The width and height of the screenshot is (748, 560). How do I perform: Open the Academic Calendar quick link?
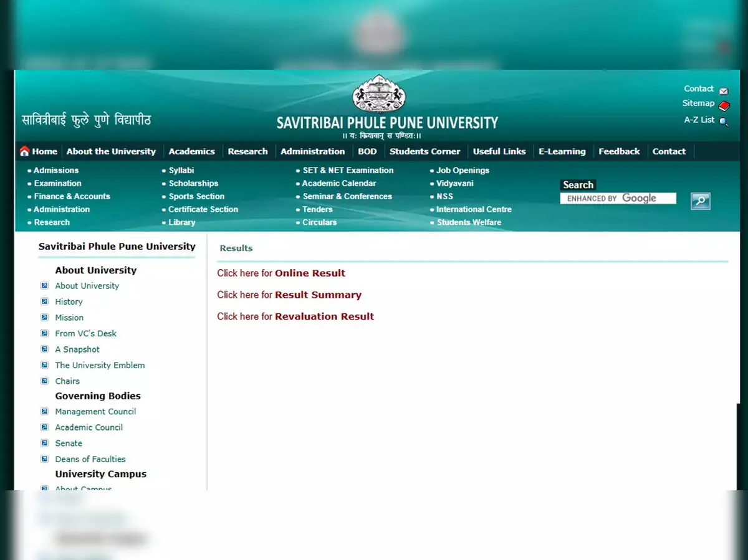(x=339, y=183)
